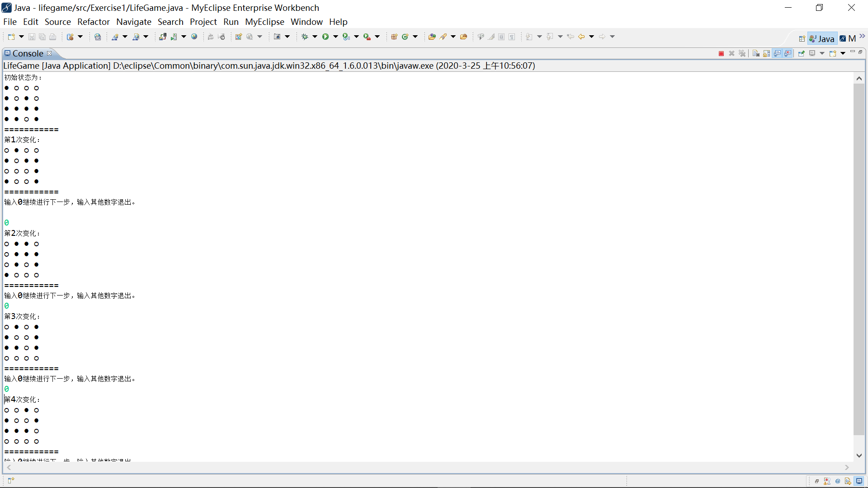Click the snapshot camera toolbar icon

click(277, 37)
